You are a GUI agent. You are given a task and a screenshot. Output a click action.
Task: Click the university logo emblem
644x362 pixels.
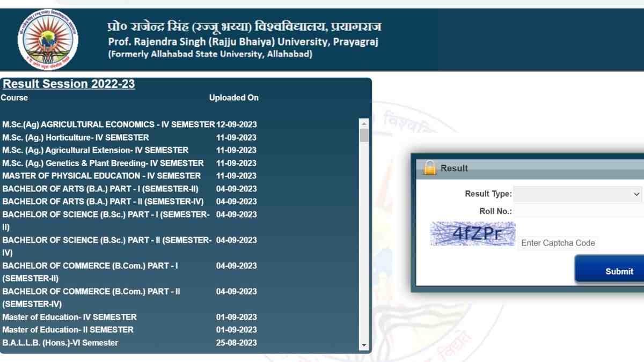(x=48, y=40)
